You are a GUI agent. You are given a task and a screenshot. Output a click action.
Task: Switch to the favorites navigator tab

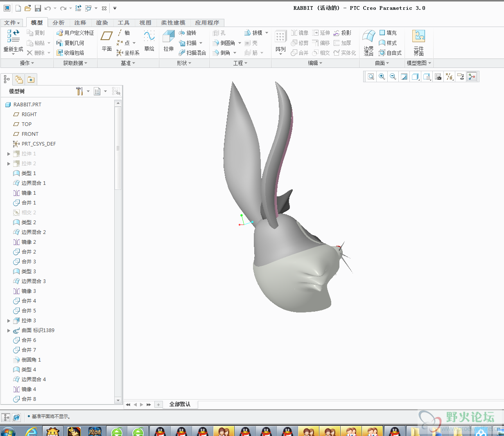click(31, 79)
